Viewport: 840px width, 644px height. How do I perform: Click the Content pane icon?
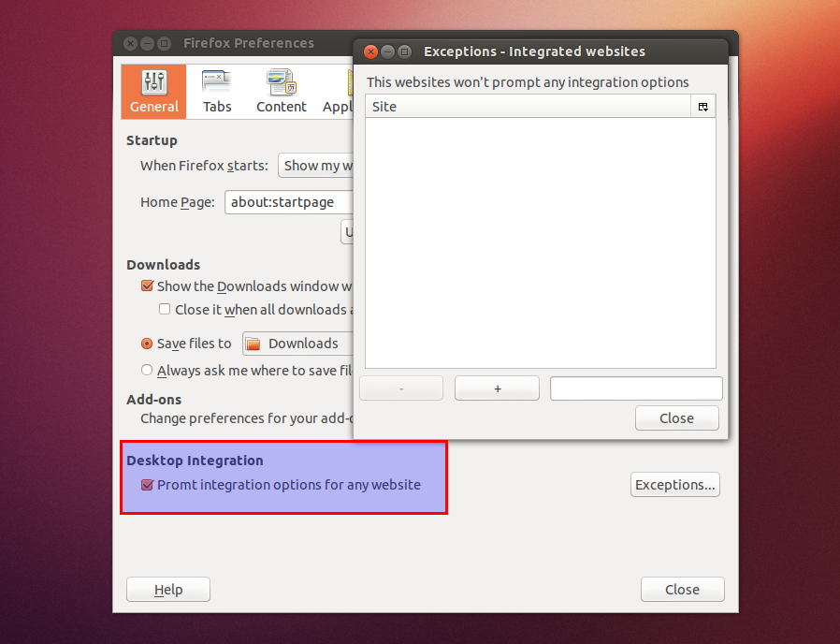(x=282, y=82)
